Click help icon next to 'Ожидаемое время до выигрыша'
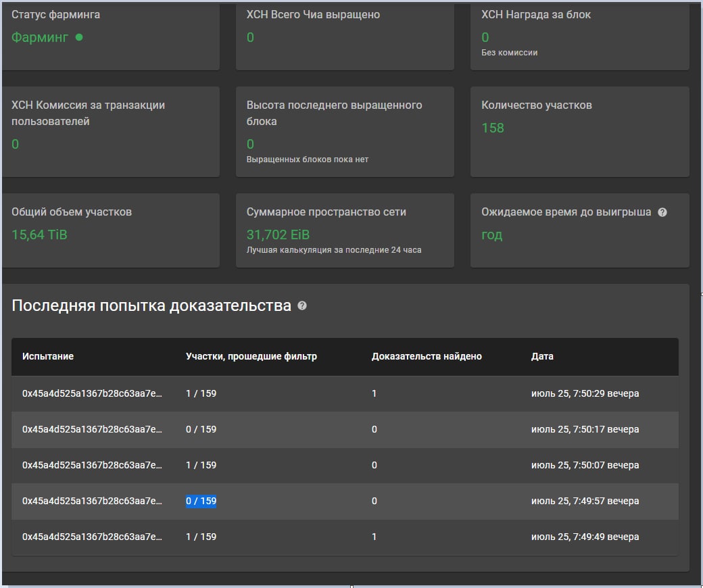Image resolution: width=703 pixels, height=588 pixels. [x=662, y=212]
